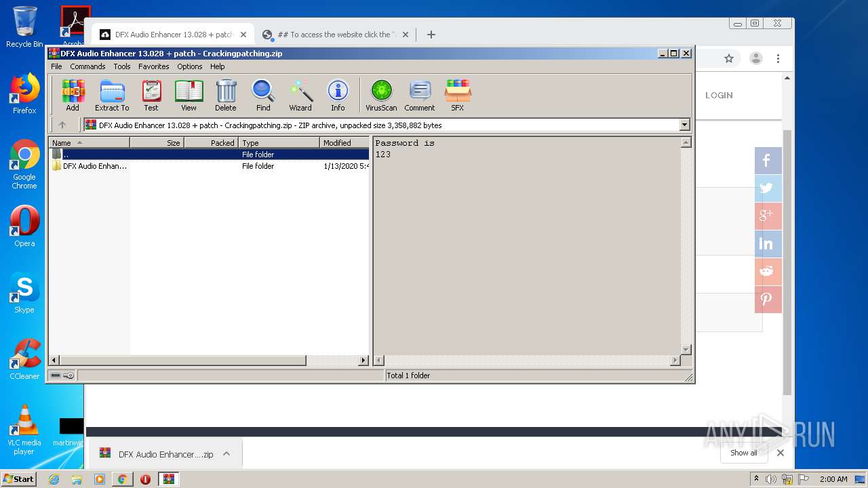Launch Skype from desktop
Viewport: 868px width, 488px height.
click(24, 293)
